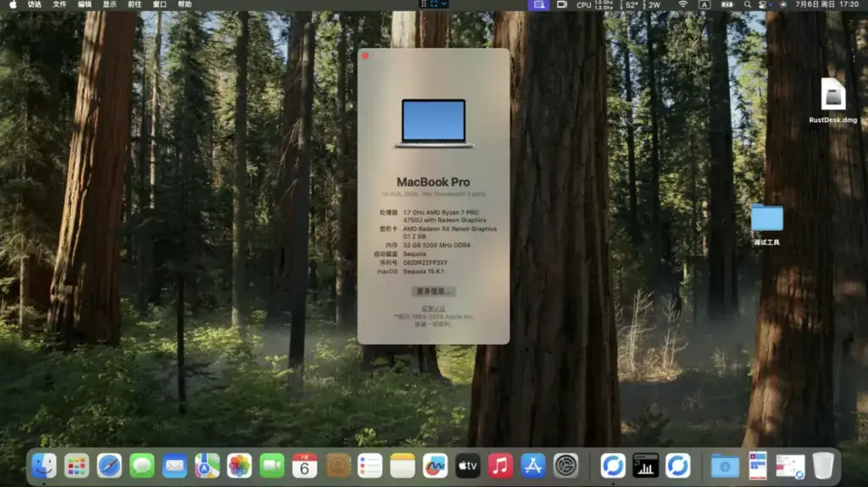Open Spotlight search in the menu bar
868x487 pixels.
point(748,4)
